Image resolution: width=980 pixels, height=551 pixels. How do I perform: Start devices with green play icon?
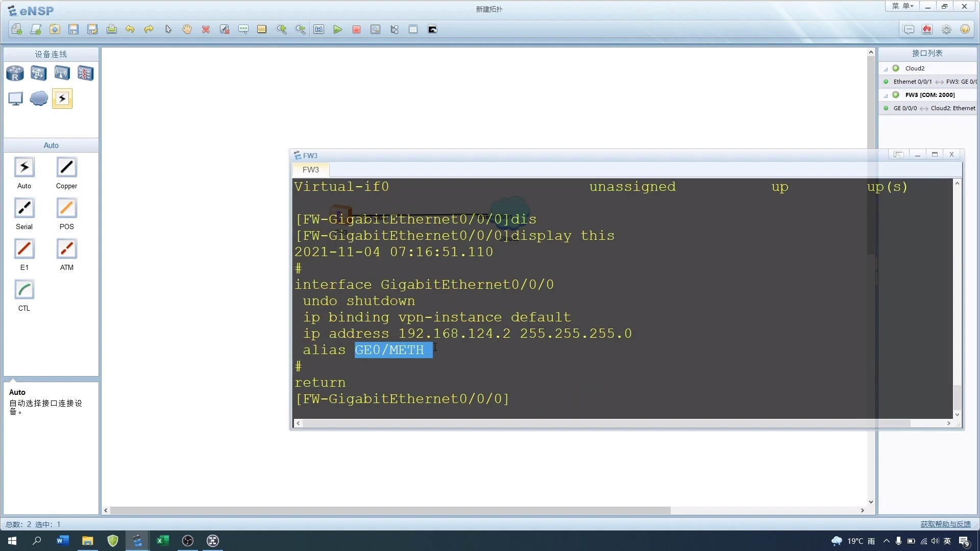(x=337, y=30)
